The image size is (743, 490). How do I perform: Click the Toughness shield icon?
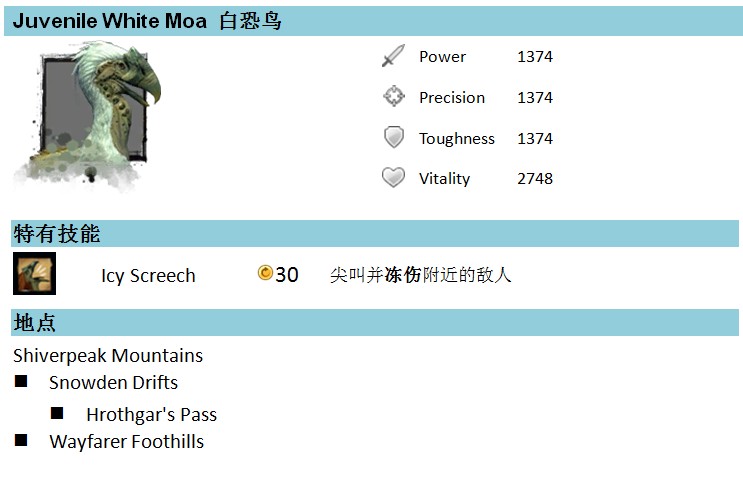394,137
